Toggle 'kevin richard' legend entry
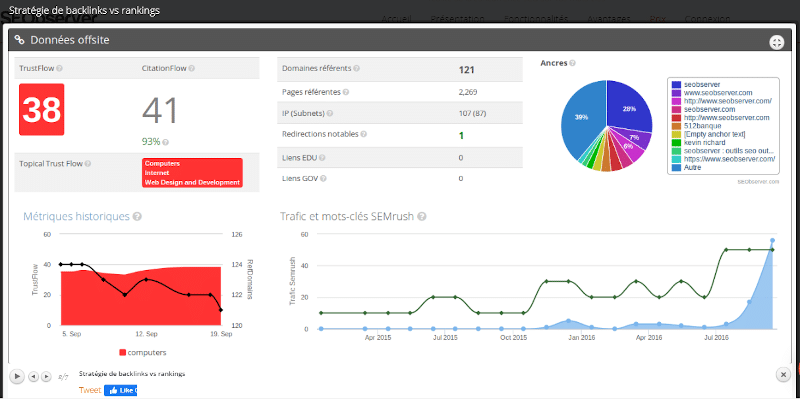The width and height of the screenshot is (800, 399). (x=698, y=142)
